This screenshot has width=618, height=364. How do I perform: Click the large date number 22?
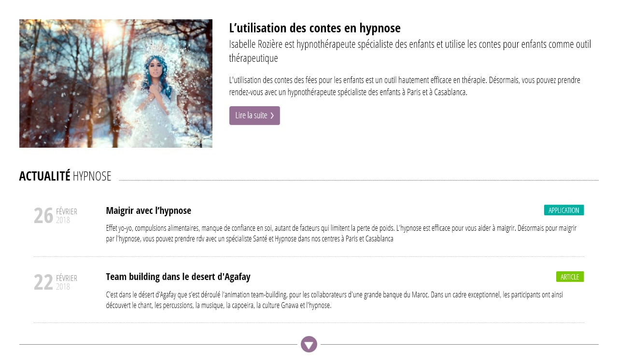43,282
